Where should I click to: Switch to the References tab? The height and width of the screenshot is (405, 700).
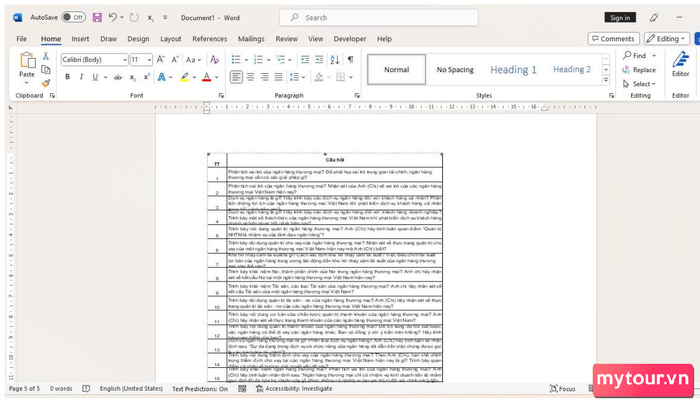(209, 39)
